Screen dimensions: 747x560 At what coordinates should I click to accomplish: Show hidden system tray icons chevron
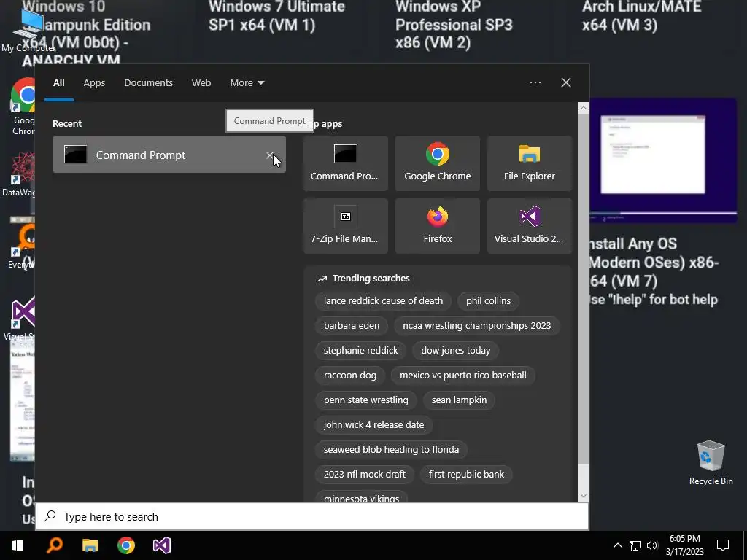click(617, 545)
